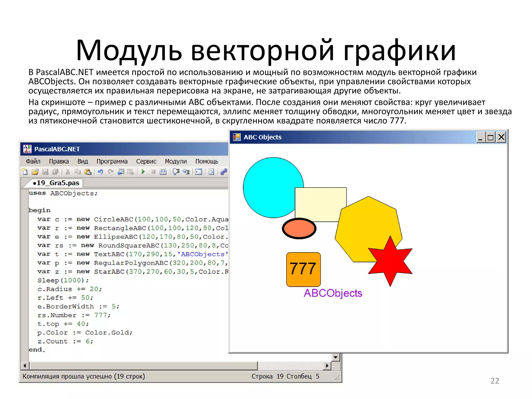Click the orange ellipse with black border
Image resolution: width=532 pixels, height=399 pixels.
(x=299, y=229)
